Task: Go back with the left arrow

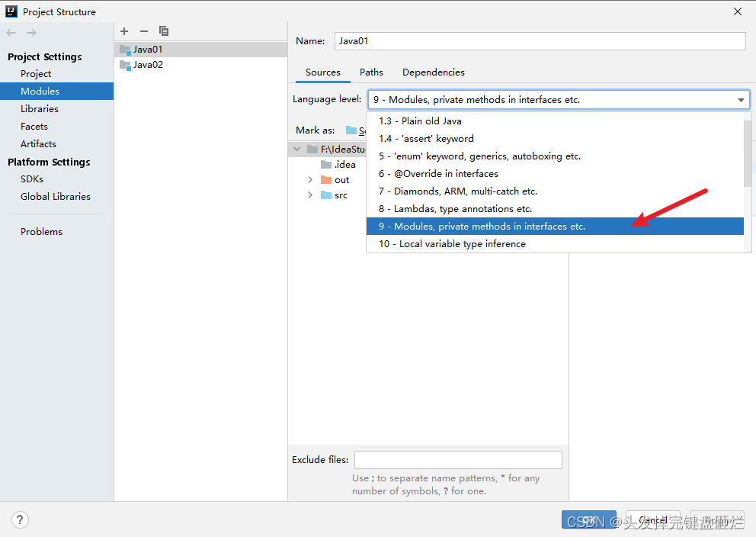Action: pyautogui.click(x=11, y=33)
